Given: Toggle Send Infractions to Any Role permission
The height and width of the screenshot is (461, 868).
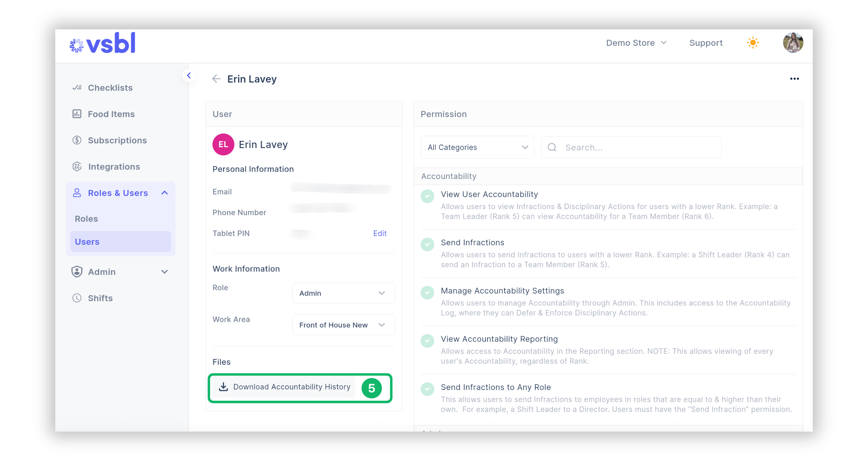Looking at the screenshot, I should click(427, 389).
